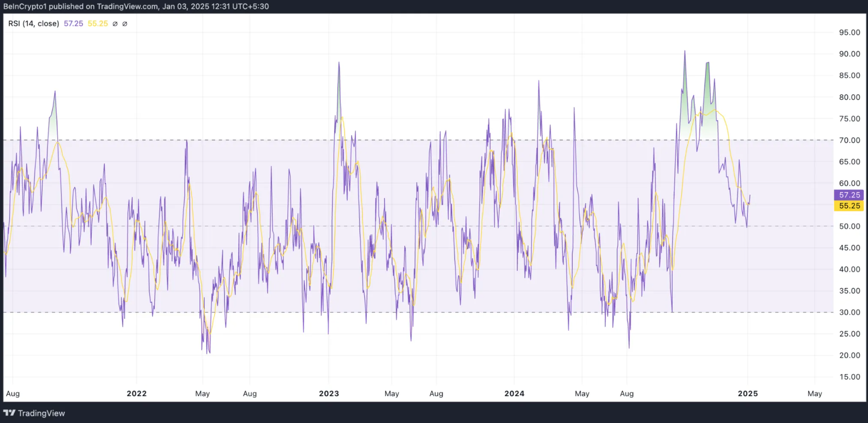The height and width of the screenshot is (423, 868).
Task: Click the purple 57.25 value in legend
Action: click(x=73, y=24)
